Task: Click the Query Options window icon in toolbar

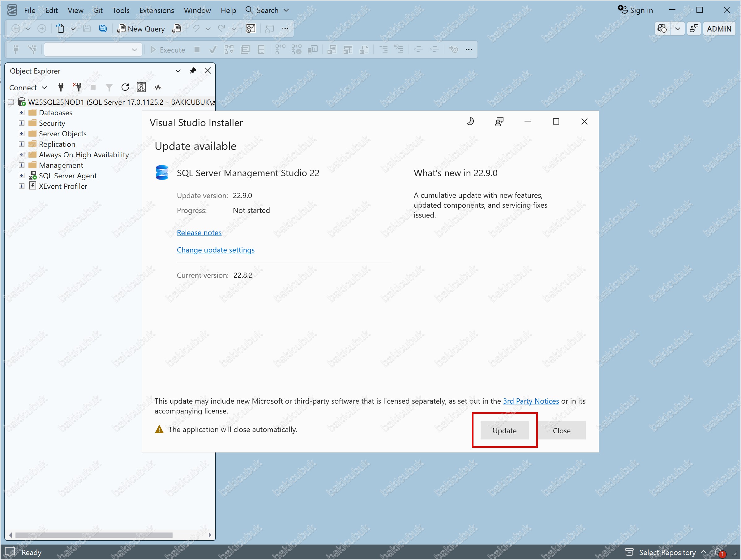Action: pos(245,50)
